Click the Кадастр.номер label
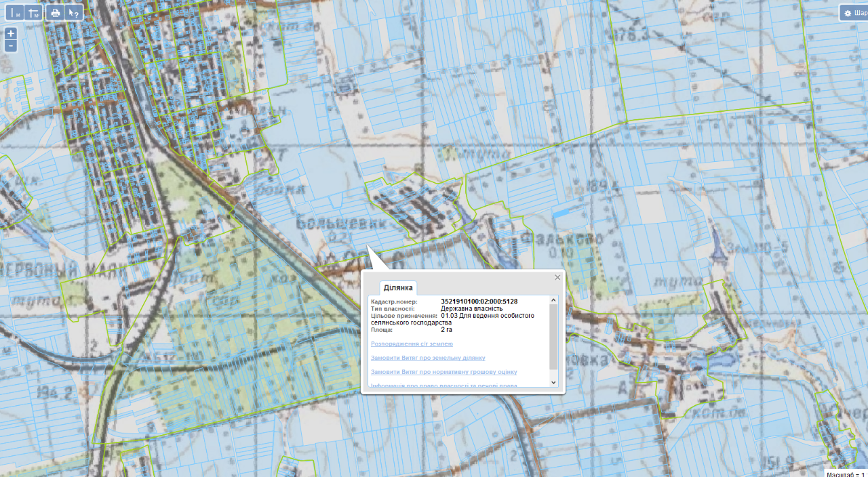Image resolution: width=868 pixels, height=477 pixels. [x=394, y=302]
